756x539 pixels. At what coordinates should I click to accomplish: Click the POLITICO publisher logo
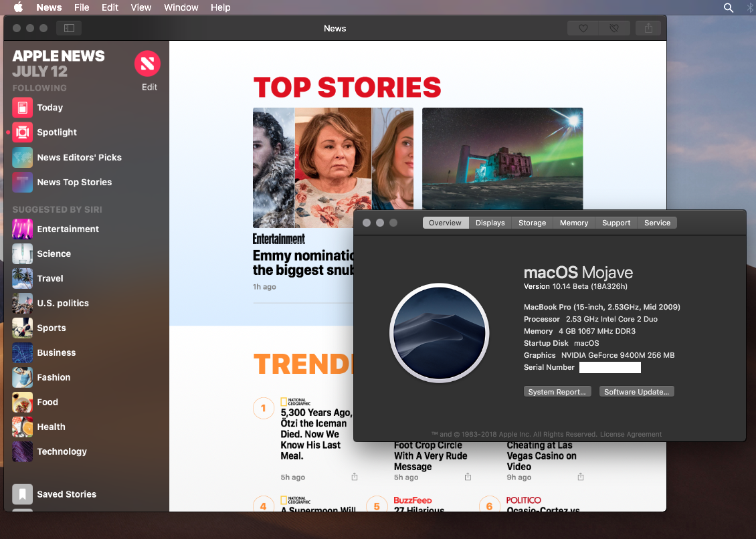coord(524,500)
